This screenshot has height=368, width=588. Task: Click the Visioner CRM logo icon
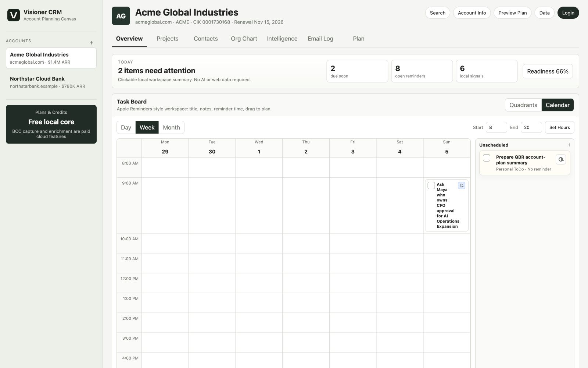[x=14, y=15]
